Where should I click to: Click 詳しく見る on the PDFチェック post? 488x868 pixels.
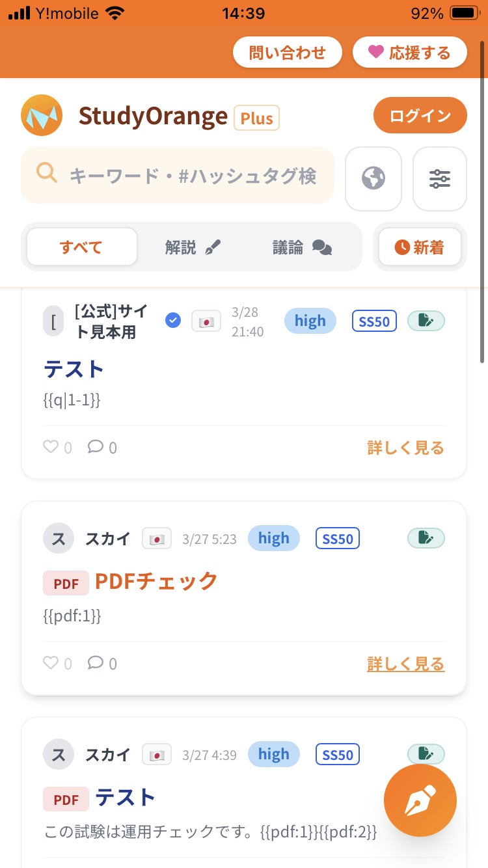[x=405, y=664]
